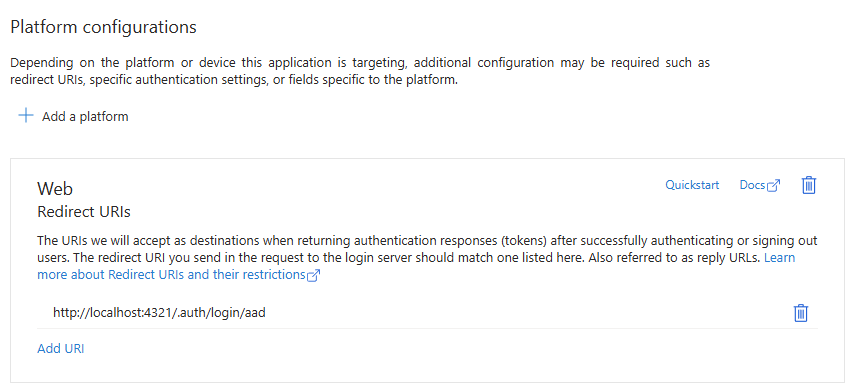Click the 'Redirect URIs and their restrictions' link text
Image resolution: width=856 pixels, height=391 pixels.
coord(206,274)
